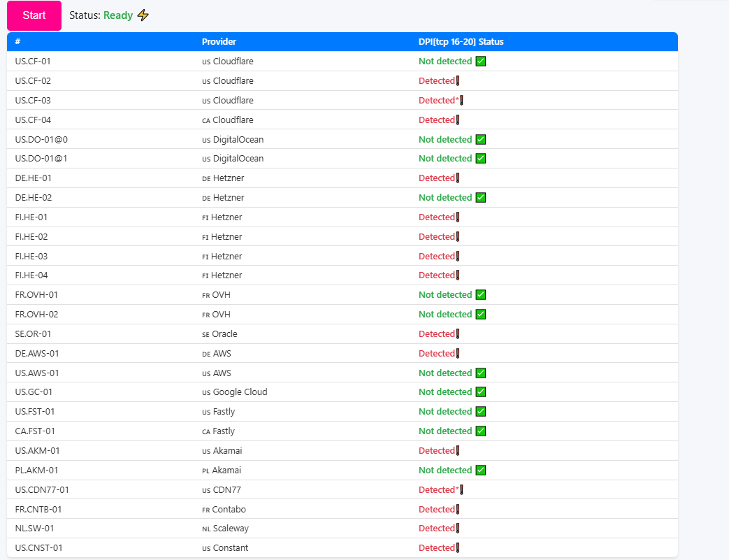The height and width of the screenshot is (560, 729).
Task: Click the red exclamation icon in row FI.HE-02
Action: (458, 237)
